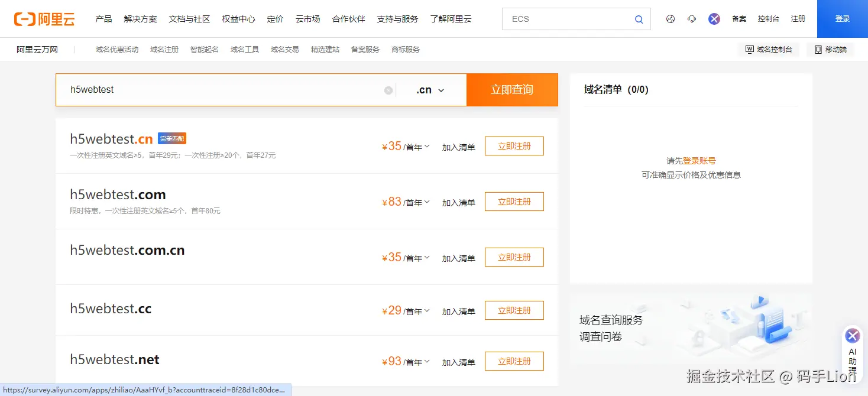Open the 了解阿里云 menu
The image size is (868, 396).
[x=451, y=19]
